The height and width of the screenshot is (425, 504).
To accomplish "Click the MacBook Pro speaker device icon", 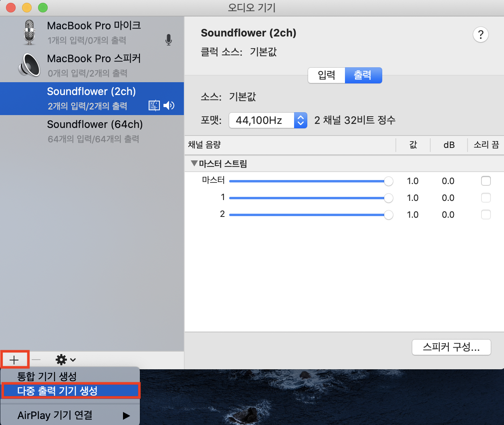I will (29, 65).
